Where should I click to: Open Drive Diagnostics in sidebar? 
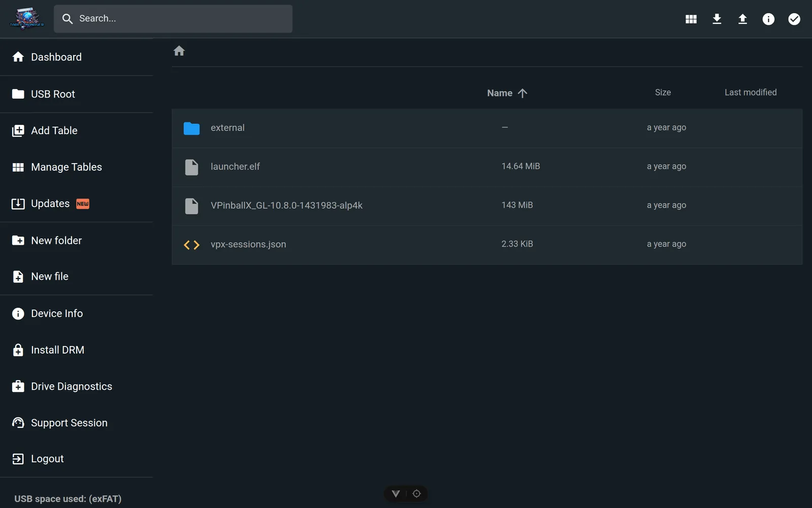(x=76, y=387)
